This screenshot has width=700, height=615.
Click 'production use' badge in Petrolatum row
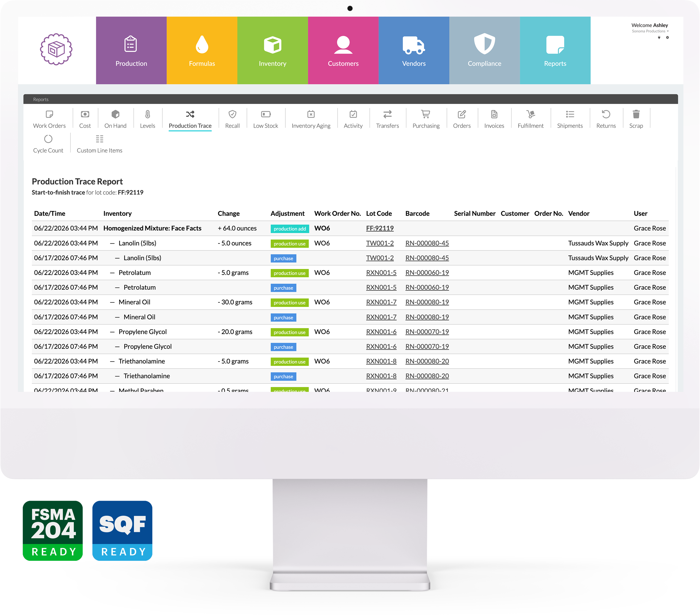(289, 273)
